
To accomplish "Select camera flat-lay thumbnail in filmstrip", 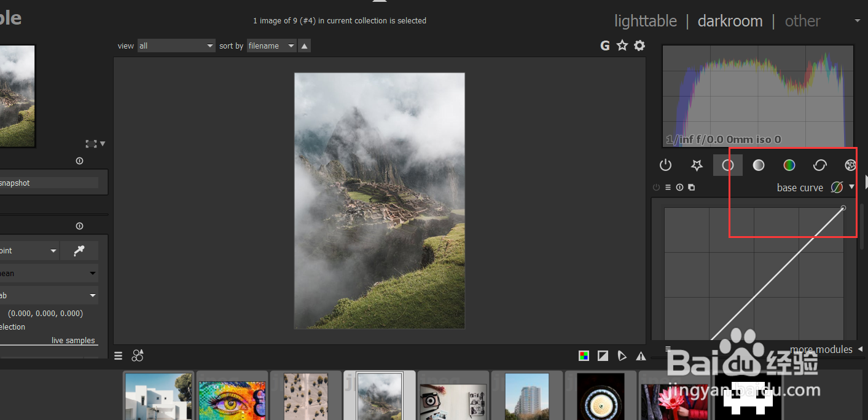I will coord(453,397).
